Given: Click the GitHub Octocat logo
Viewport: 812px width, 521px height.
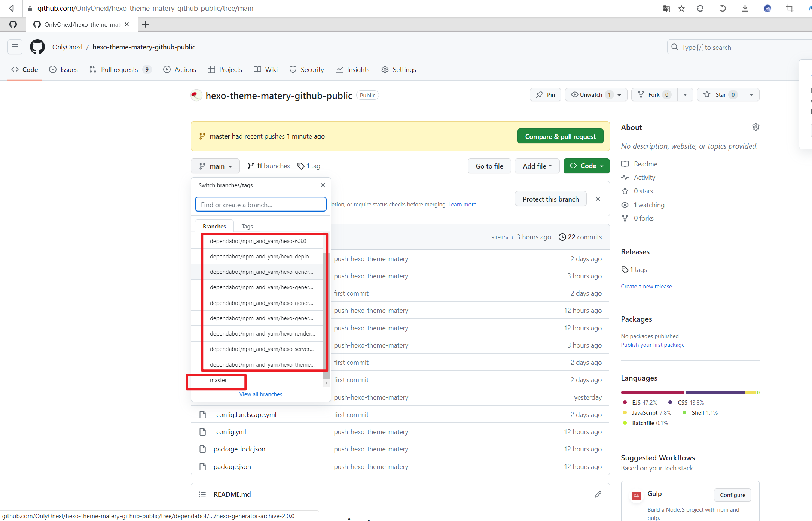Looking at the screenshot, I should pyautogui.click(x=37, y=47).
